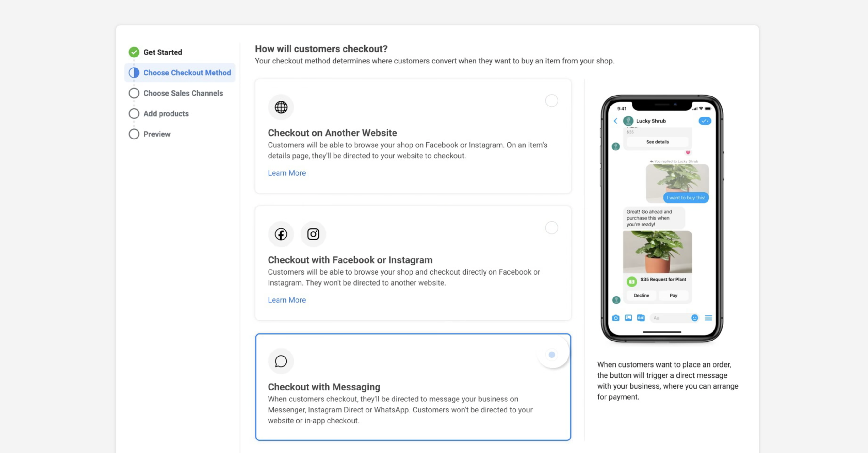The image size is (868, 453).
Task: Tap the GIF icon in phone preview
Action: pyautogui.click(x=641, y=318)
